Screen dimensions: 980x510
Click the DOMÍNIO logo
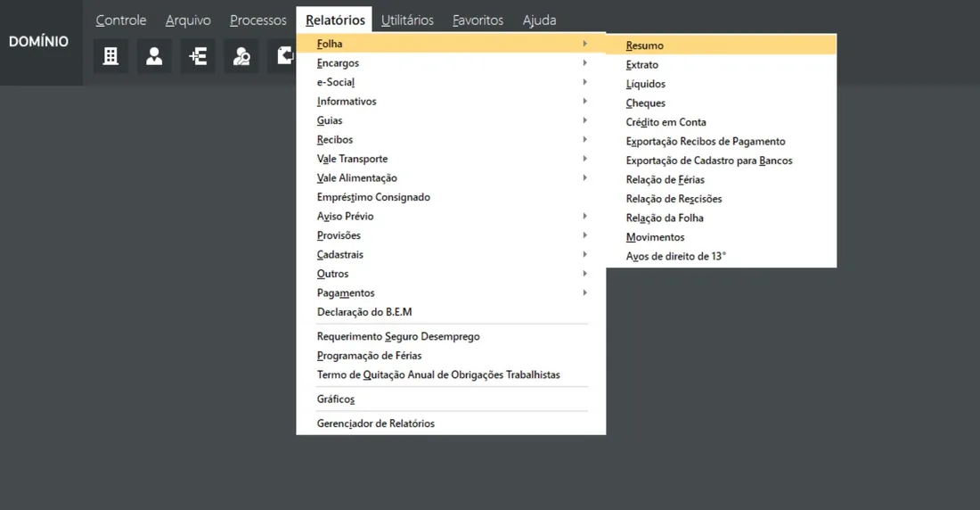(x=38, y=42)
